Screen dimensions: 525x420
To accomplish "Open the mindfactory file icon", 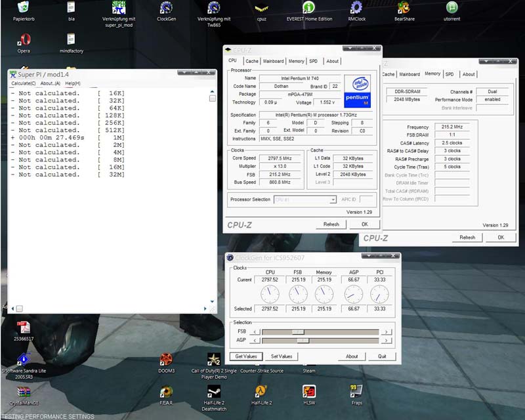I will pos(71,39).
